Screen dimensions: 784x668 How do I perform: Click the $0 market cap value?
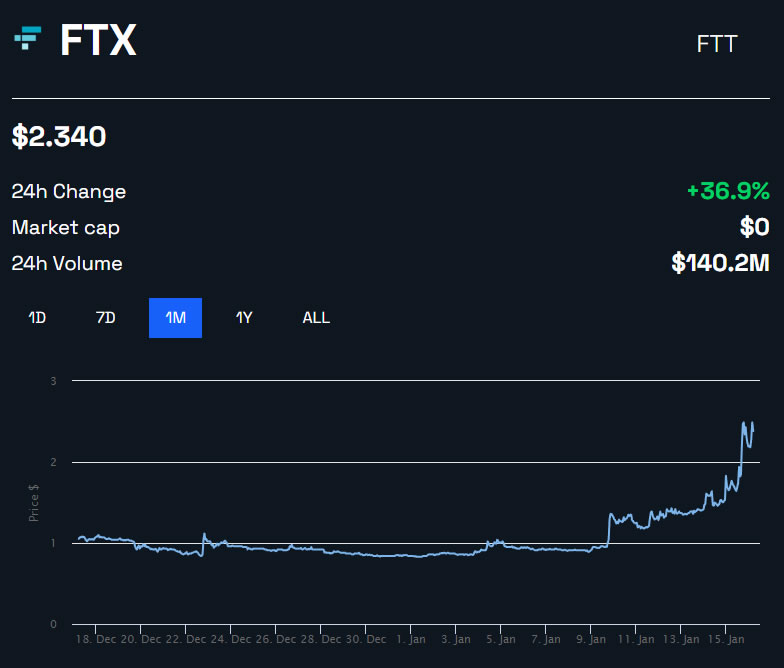[x=754, y=227]
